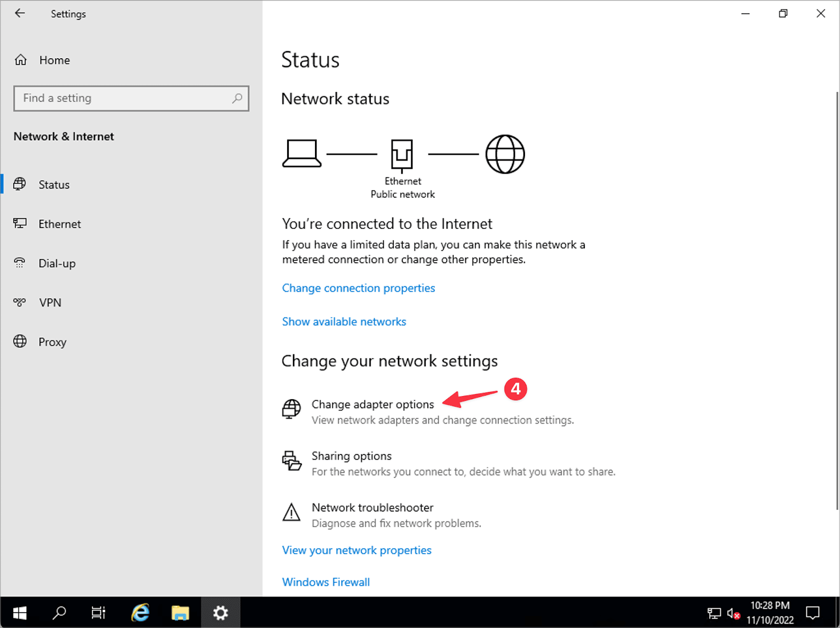Select the Ethernet sidebar section
Image resolution: width=840 pixels, height=628 pixels.
point(59,224)
